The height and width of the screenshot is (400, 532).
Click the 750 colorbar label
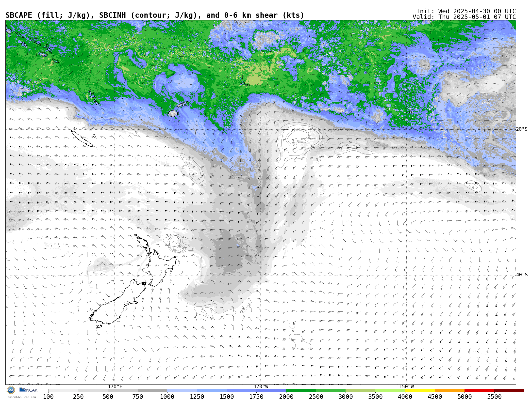138,397
